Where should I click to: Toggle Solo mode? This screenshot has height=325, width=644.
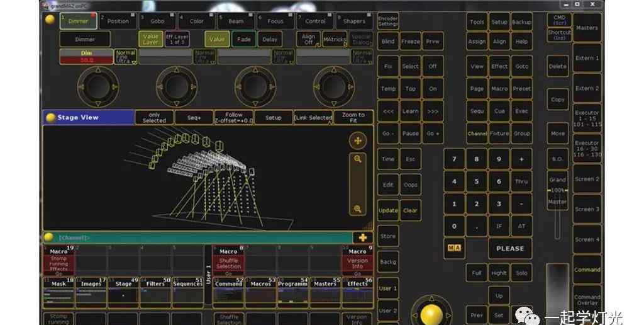point(521,273)
